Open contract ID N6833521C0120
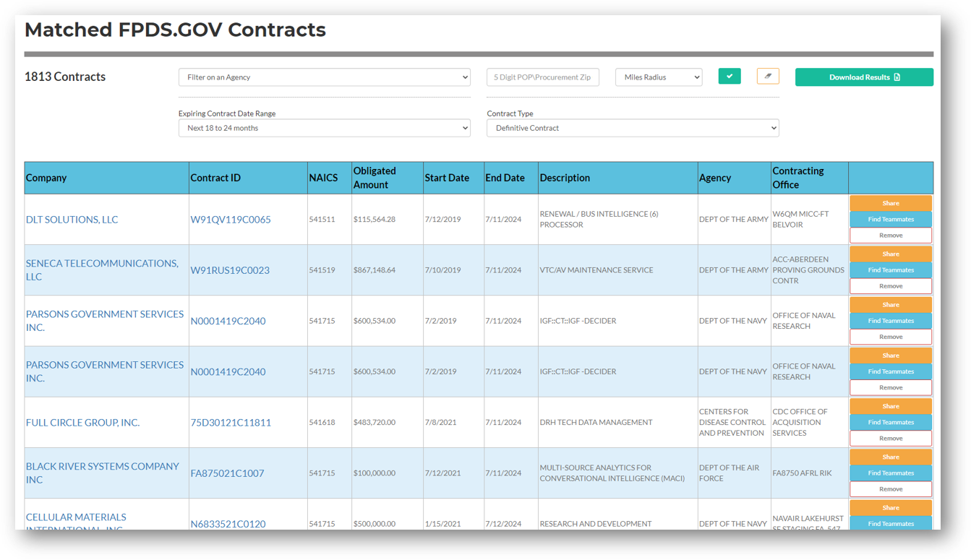This screenshot has height=560, width=971. click(x=228, y=523)
